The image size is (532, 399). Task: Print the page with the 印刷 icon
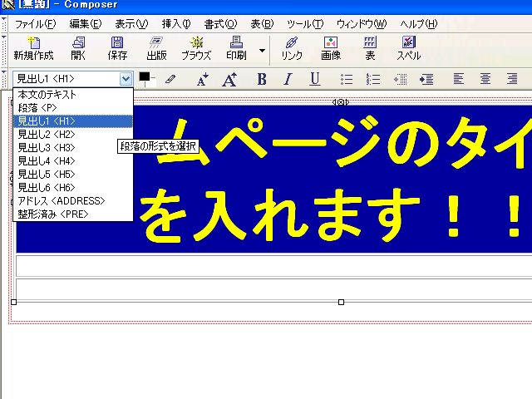pos(236,49)
